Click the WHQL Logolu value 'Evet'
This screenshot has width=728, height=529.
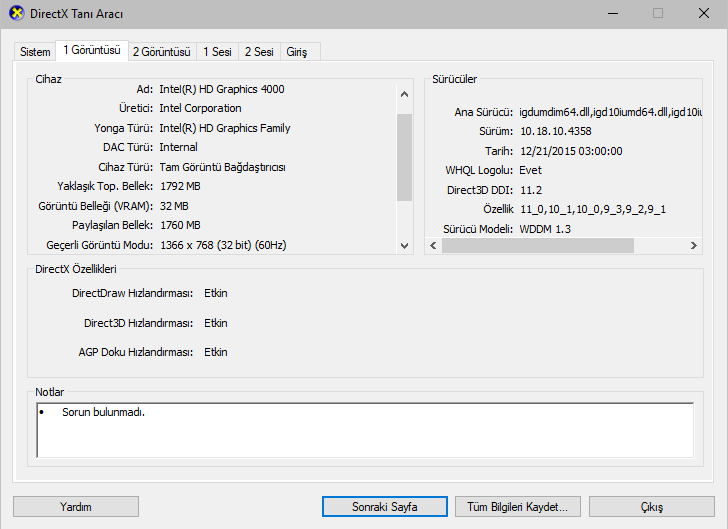pyautogui.click(x=530, y=170)
